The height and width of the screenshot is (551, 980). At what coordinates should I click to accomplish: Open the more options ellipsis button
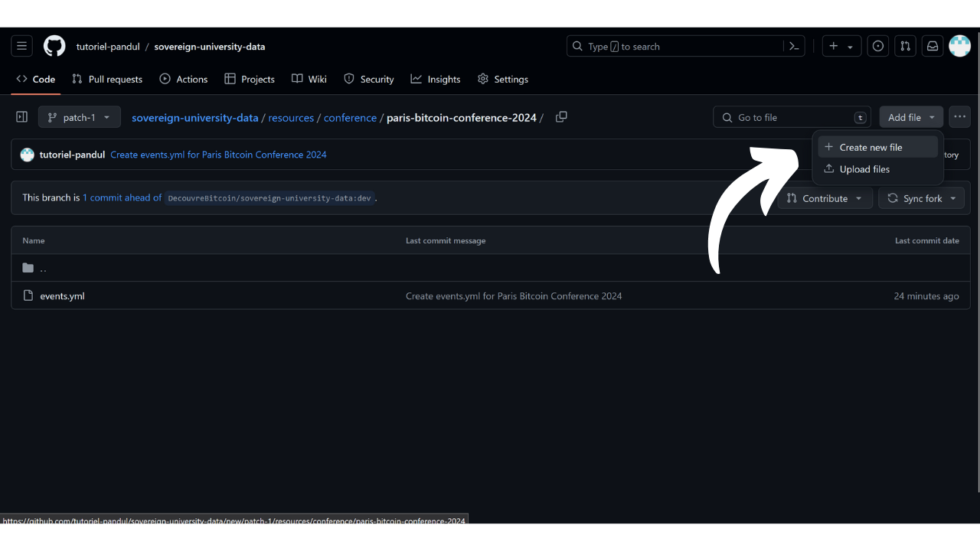click(959, 117)
